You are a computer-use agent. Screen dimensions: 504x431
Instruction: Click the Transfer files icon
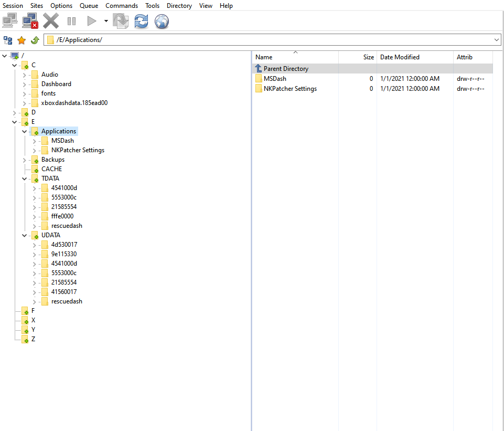pyautogui.click(x=121, y=21)
